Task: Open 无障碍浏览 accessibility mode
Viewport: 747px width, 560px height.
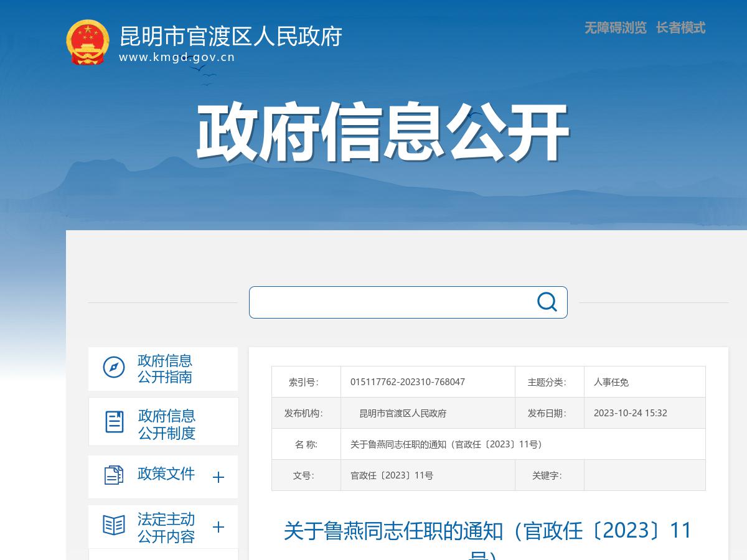Action: (615, 29)
